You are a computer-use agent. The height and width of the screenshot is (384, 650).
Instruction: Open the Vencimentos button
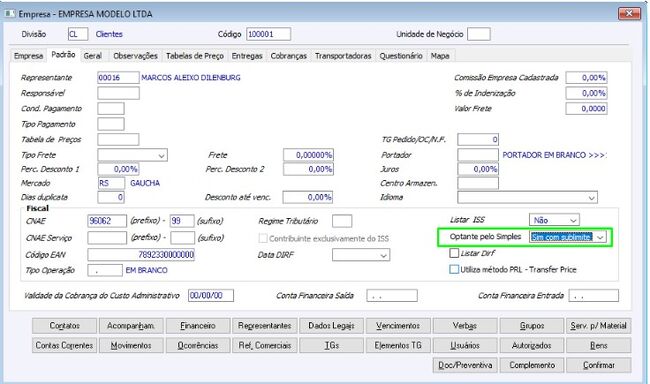tap(398, 326)
